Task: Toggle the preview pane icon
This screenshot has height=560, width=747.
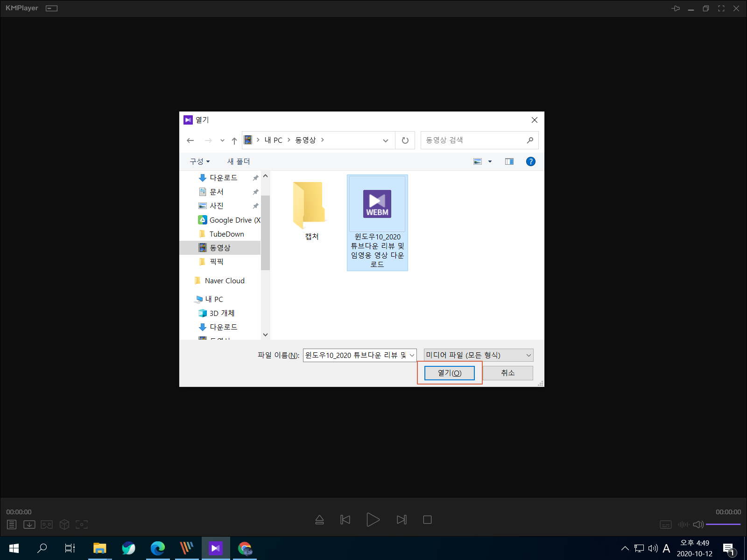Action: pyautogui.click(x=509, y=161)
